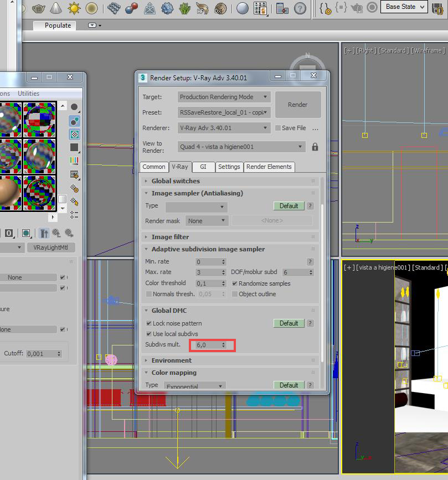Click the Right viewport label
The height and width of the screenshot is (480, 448).
365,50
